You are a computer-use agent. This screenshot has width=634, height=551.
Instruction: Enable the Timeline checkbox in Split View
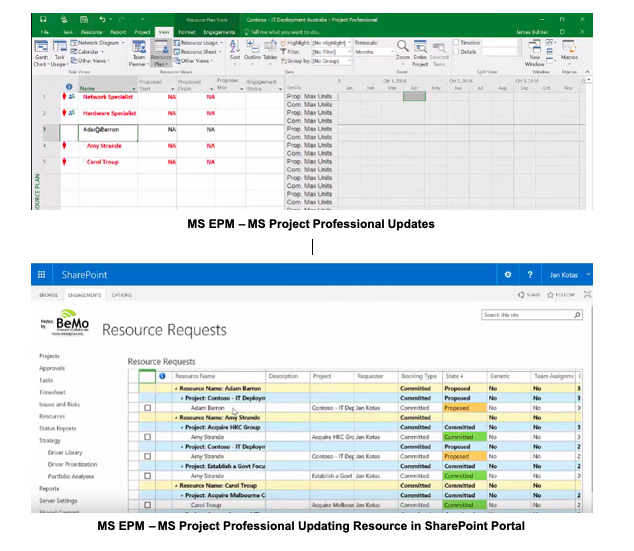tap(456, 42)
